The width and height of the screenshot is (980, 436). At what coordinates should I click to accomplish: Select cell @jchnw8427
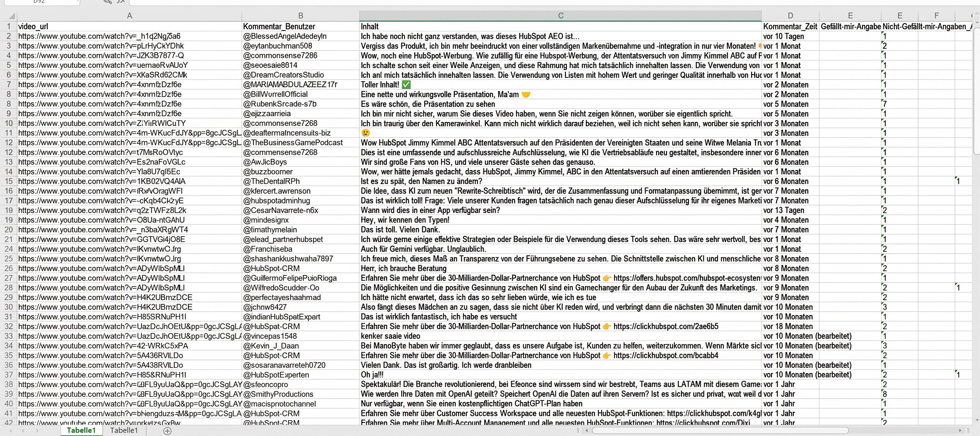(x=301, y=307)
